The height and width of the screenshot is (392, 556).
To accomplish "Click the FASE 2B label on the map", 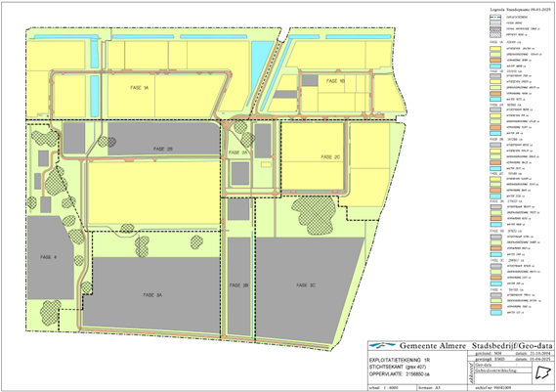I will click(x=163, y=149).
